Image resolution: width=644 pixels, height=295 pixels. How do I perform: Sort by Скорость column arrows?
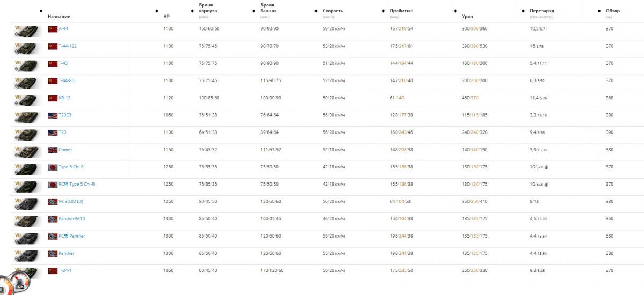[383, 11]
